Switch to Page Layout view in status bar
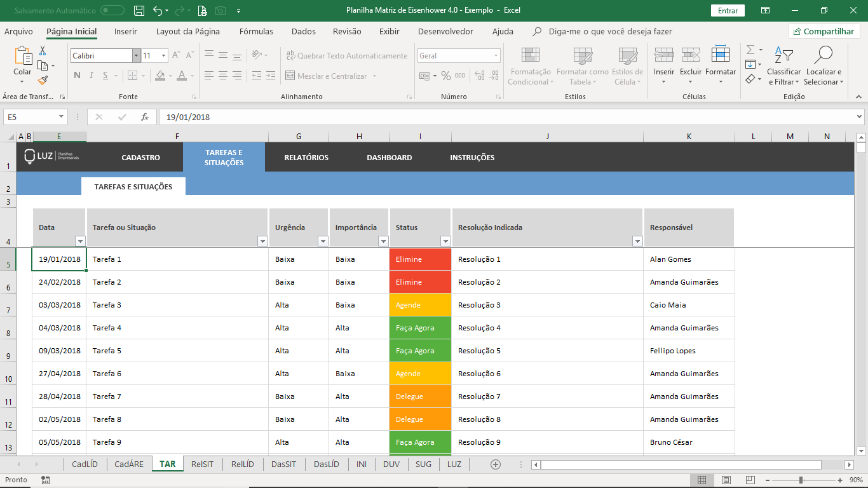The width and height of the screenshot is (868, 488). pos(726,480)
